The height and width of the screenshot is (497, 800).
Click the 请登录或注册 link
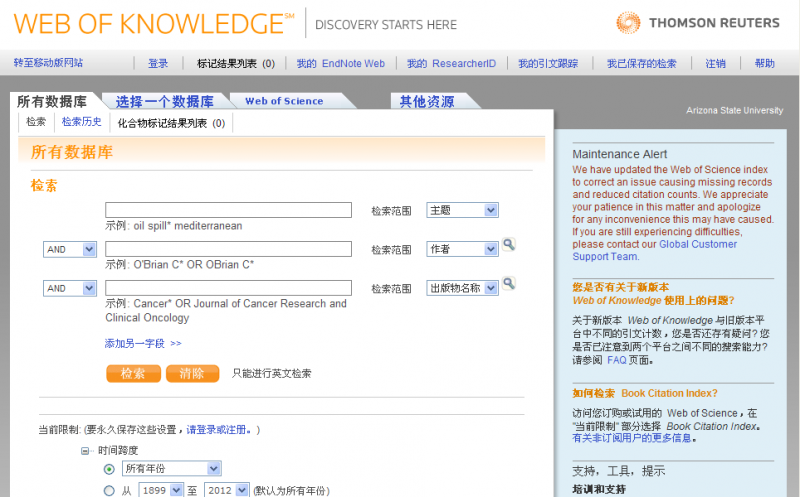tap(219, 430)
